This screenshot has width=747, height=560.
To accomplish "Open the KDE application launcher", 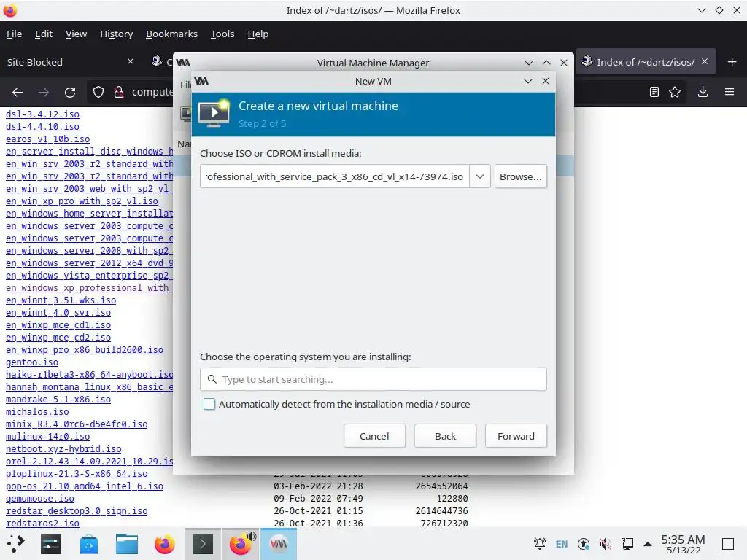I will 15,544.
